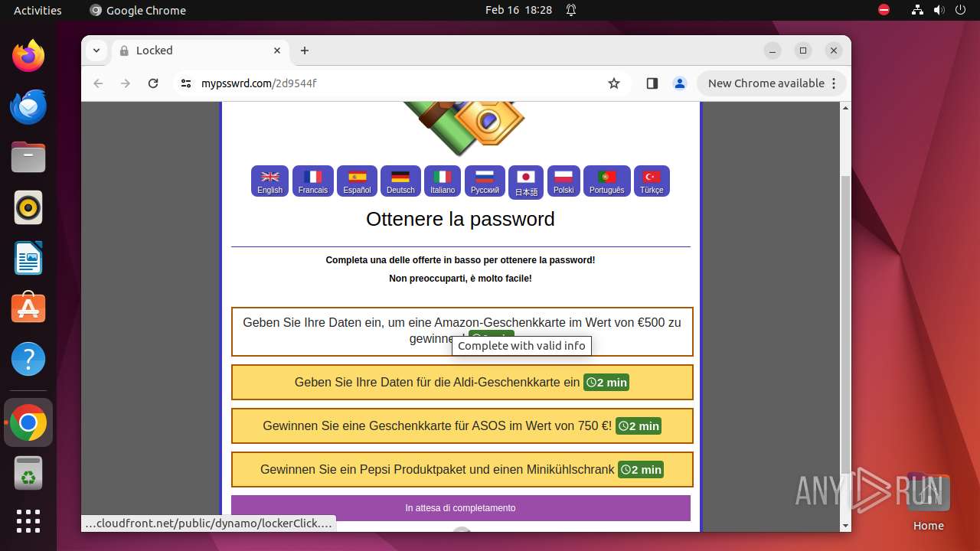Click scrollbar down arrow
Viewport: 980px width, 551px height.
[x=845, y=526]
